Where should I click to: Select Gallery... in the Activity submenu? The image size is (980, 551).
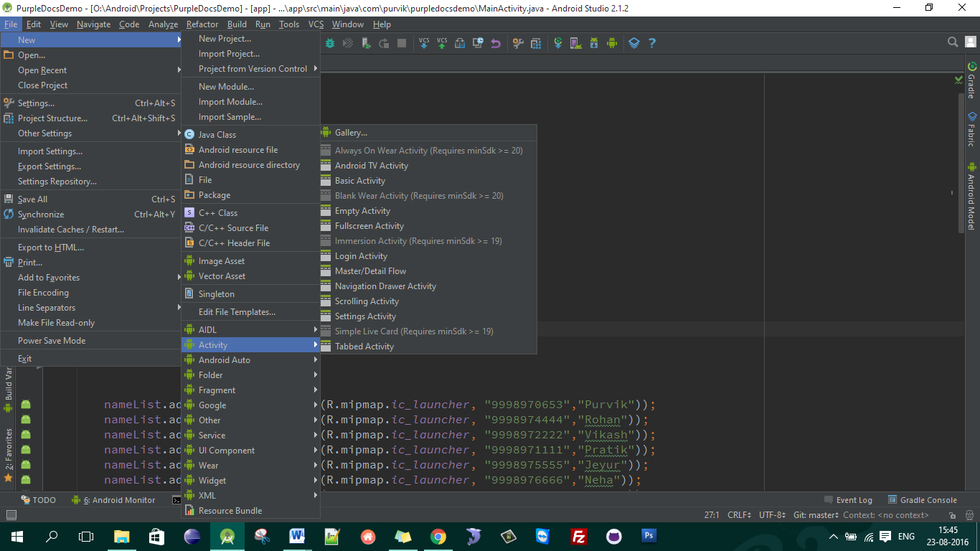[x=428, y=133]
